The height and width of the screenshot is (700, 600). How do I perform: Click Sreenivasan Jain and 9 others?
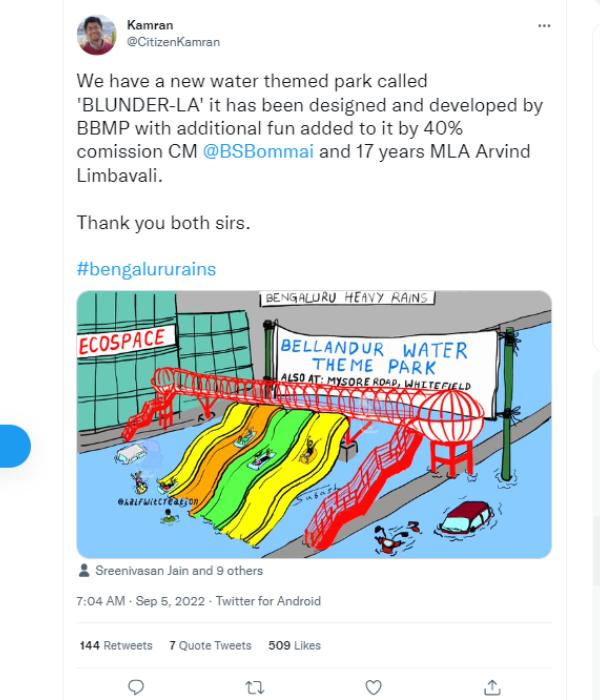[177, 571]
